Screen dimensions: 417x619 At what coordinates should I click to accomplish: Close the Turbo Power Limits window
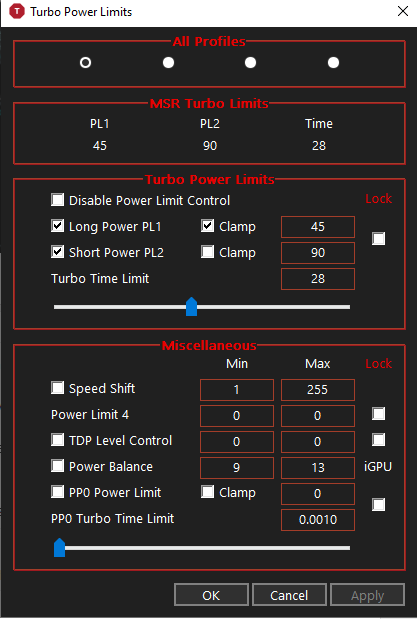[403, 11]
